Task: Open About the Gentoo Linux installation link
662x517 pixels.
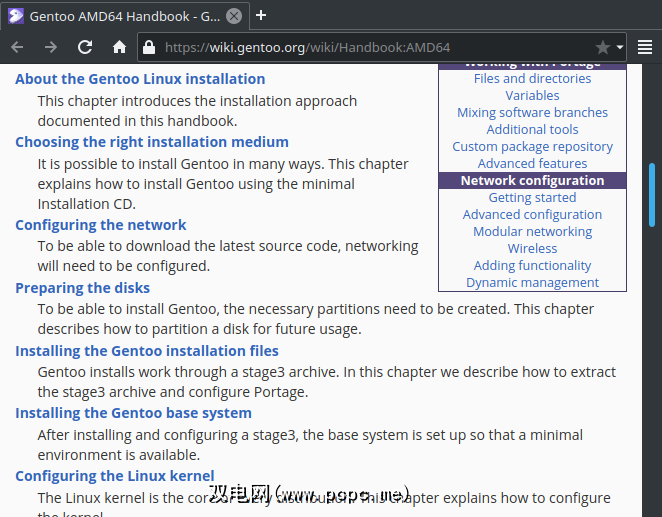Action: pos(140,79)
